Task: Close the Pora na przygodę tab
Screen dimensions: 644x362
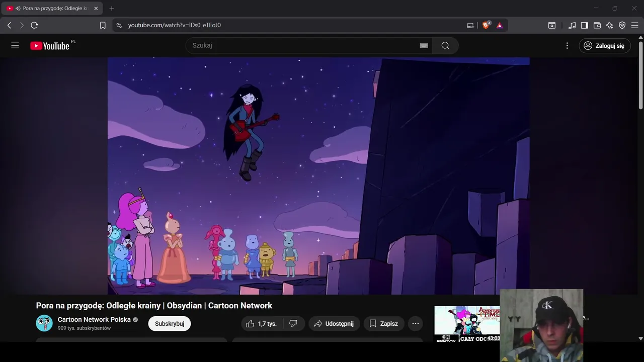Action: click(96, 9)
